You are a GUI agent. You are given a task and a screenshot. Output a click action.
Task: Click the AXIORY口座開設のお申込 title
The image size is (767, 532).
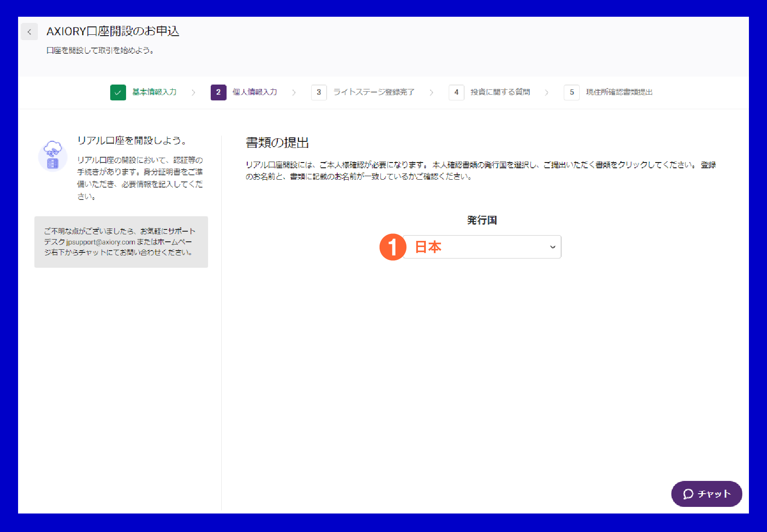113,31
